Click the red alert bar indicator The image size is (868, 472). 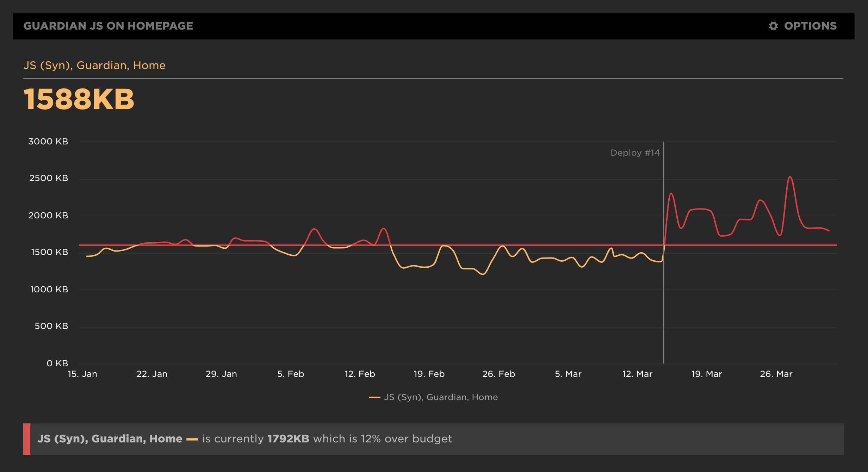(x=27, y=439)
